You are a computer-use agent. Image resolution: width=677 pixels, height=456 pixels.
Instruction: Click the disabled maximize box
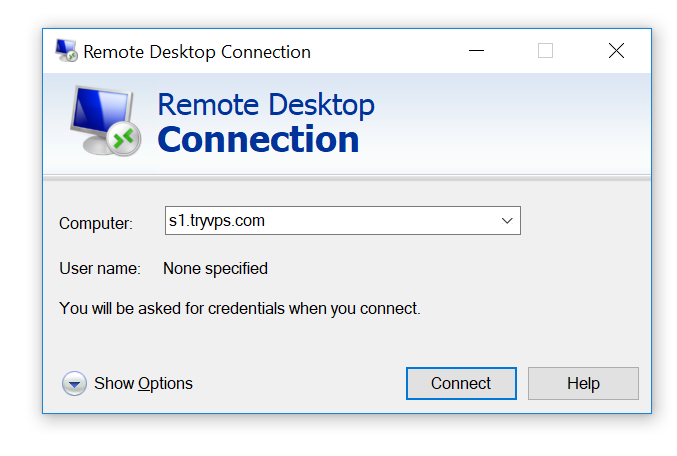click(x=545, y=51)
